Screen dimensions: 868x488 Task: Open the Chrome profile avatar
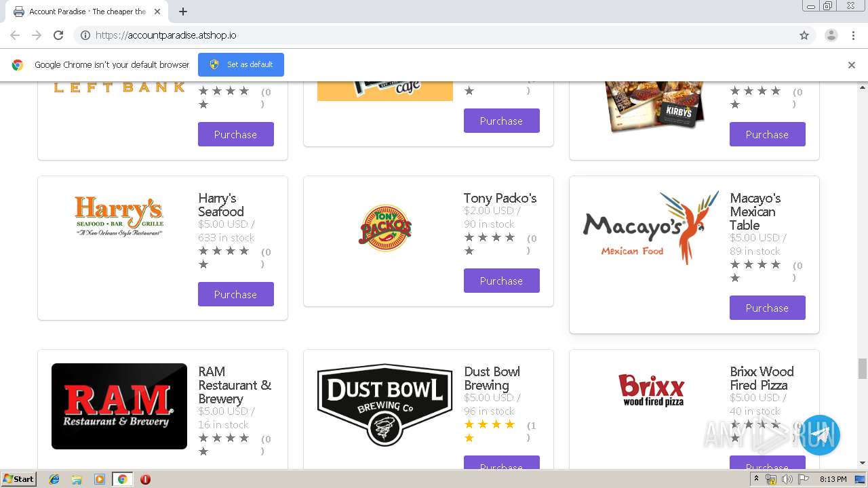[831, 35]
